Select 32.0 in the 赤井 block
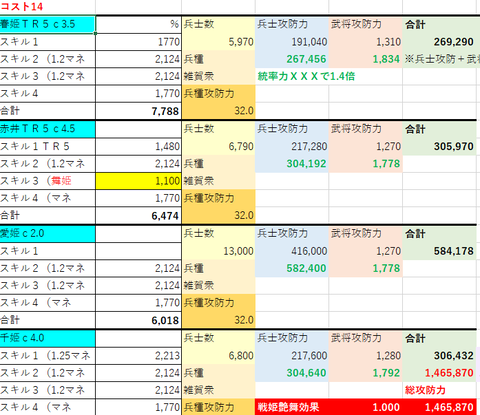480x415 pixels. [x=218, y=216]
